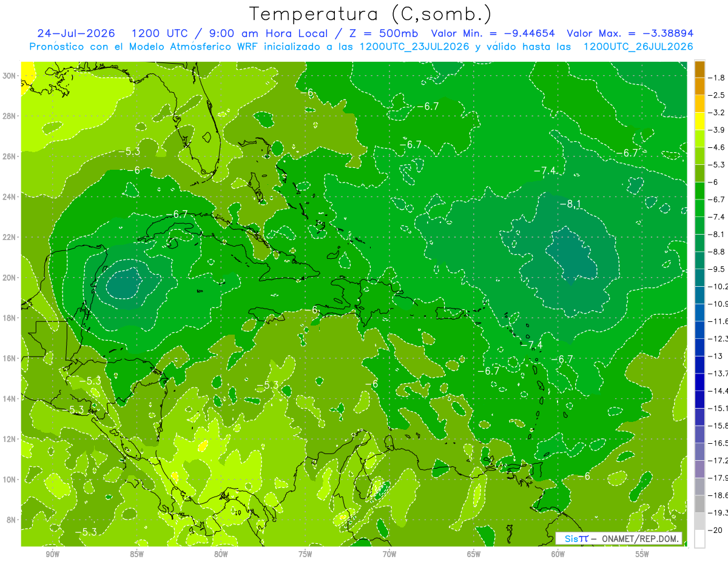This screenshot has width=728, height=562.
Task: Click the blue swatch between -11.6 and -12.3
Action: point(699,330)
